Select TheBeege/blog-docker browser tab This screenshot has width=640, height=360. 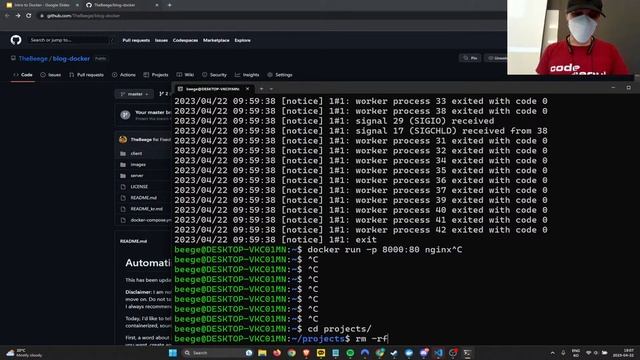pyautogui.click(x=122, y=5)
